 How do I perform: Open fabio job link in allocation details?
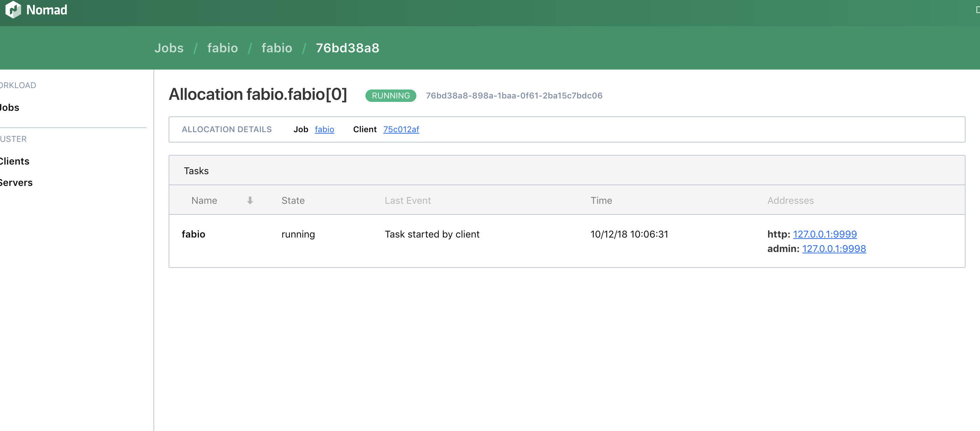click(324, 129)
